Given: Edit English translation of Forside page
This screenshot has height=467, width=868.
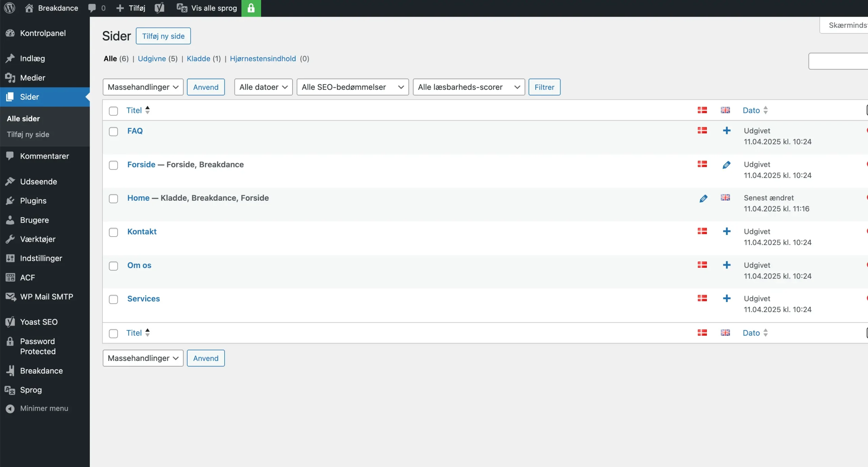Looking at the screenshot, I should point(726,165).
